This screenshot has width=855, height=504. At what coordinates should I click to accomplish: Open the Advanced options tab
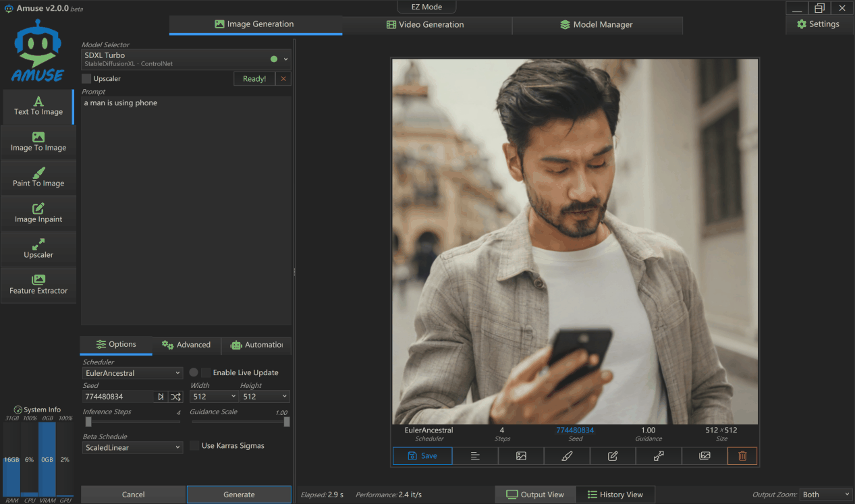click(x=186, y=345)
